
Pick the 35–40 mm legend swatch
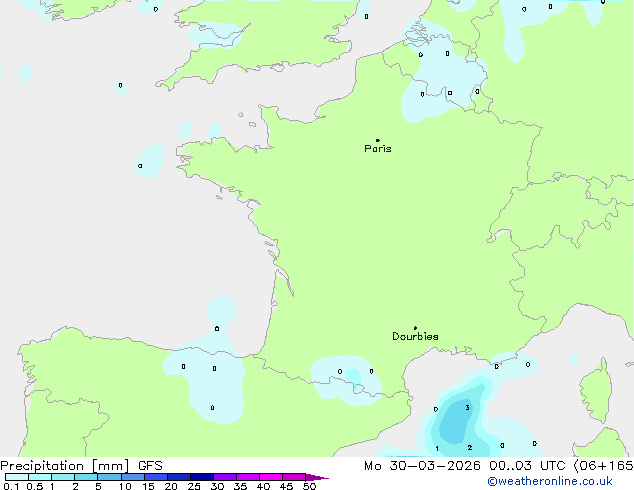(x=247, y=477)
